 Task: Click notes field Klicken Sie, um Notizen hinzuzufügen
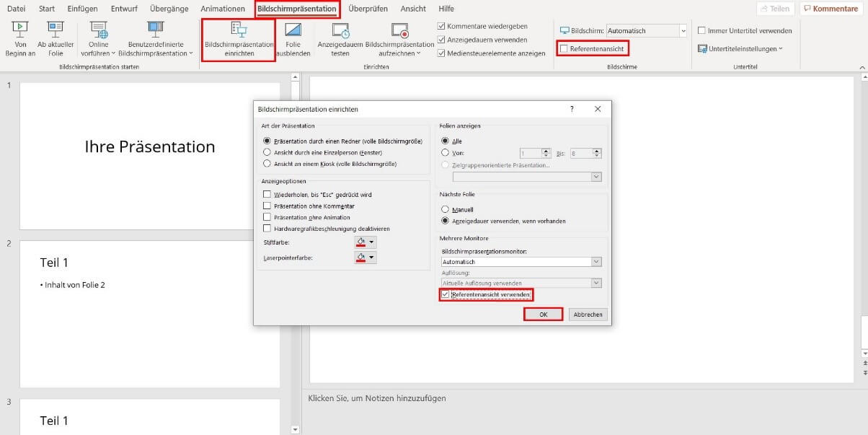tap(377, 397)
